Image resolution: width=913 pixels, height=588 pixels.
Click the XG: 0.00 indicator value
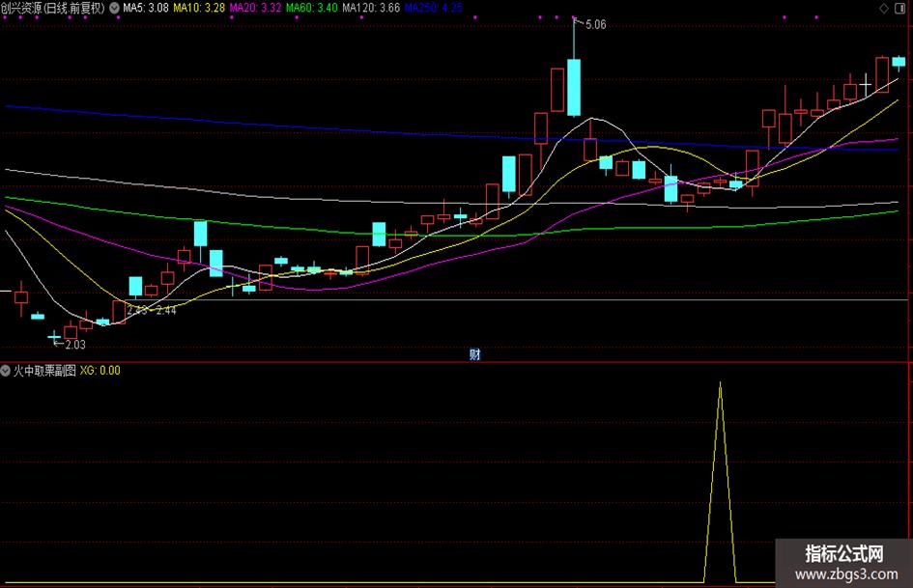click(x=100, y=370)
